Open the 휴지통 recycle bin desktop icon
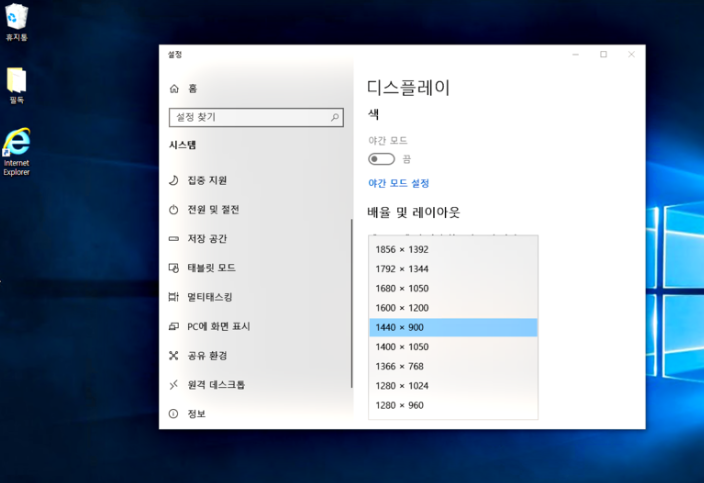The height and width of the screenshot is (483, 704). coord(17,22)
